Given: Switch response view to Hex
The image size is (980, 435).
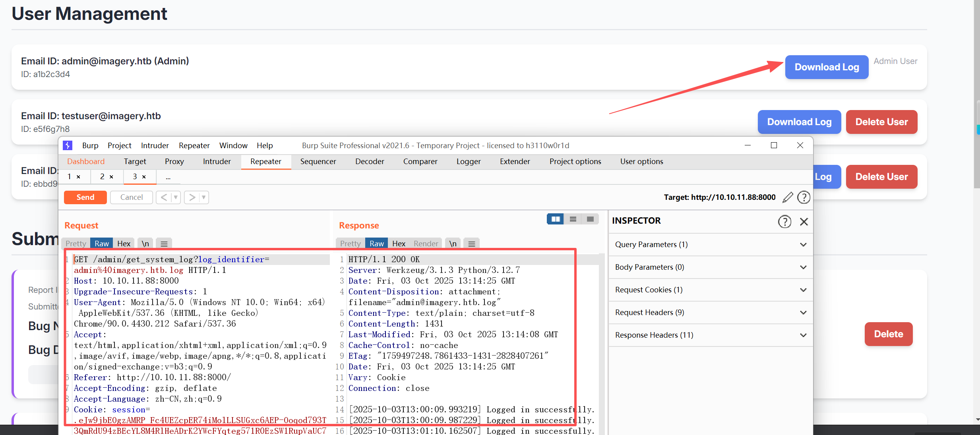Looking at the screenshot, I should click(399, 244).
